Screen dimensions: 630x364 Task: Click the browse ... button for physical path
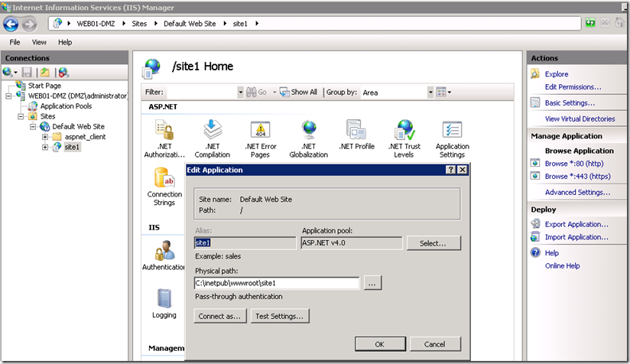coord(372,283)
